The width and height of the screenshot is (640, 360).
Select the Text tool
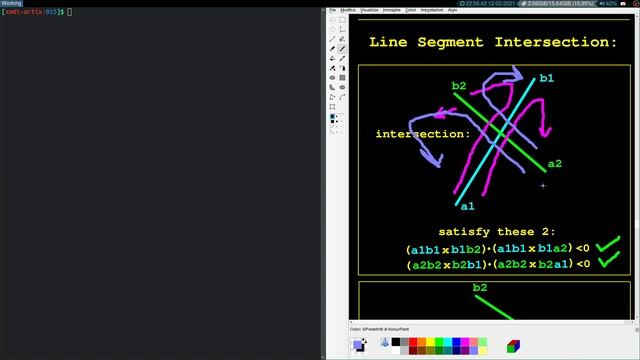pos(342,29)
